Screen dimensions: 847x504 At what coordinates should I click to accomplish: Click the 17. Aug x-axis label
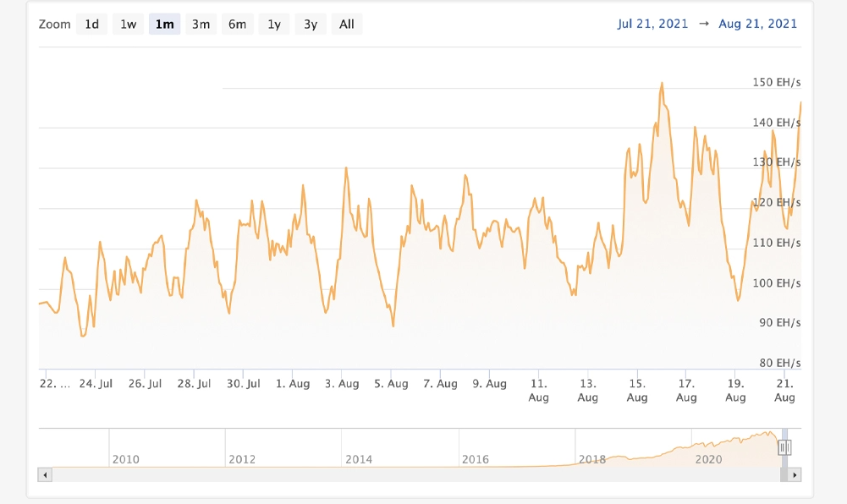[686, 391]
